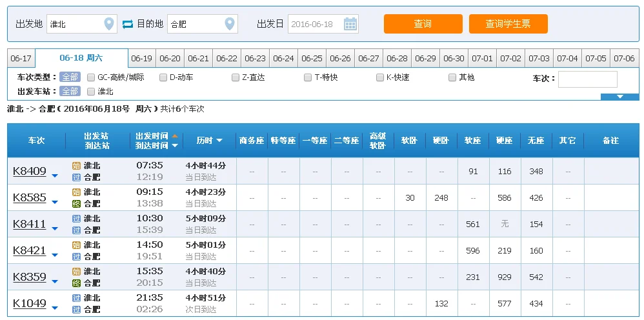The image size is (644, 320).
Task: Click the 硬座 column header
Action: [505, 141]
